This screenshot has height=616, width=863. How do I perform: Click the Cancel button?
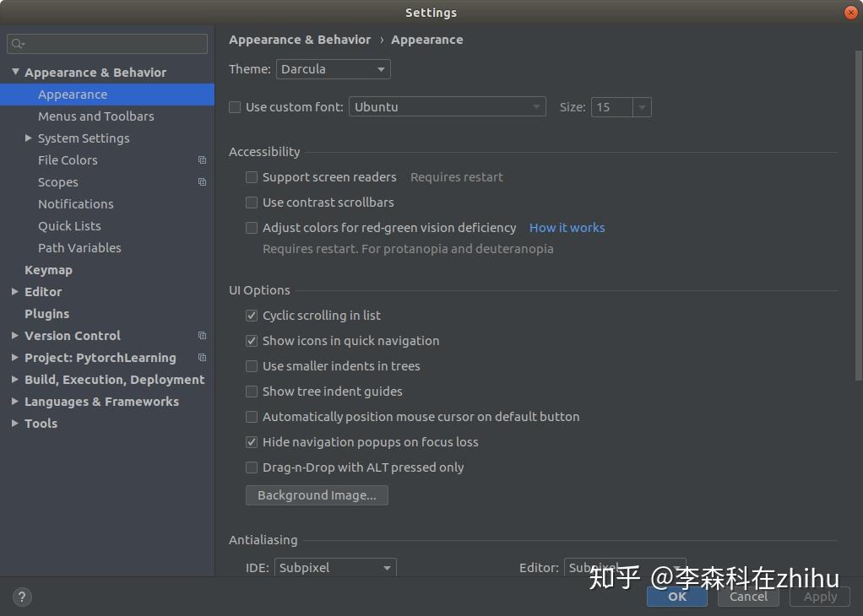[748, 597]
